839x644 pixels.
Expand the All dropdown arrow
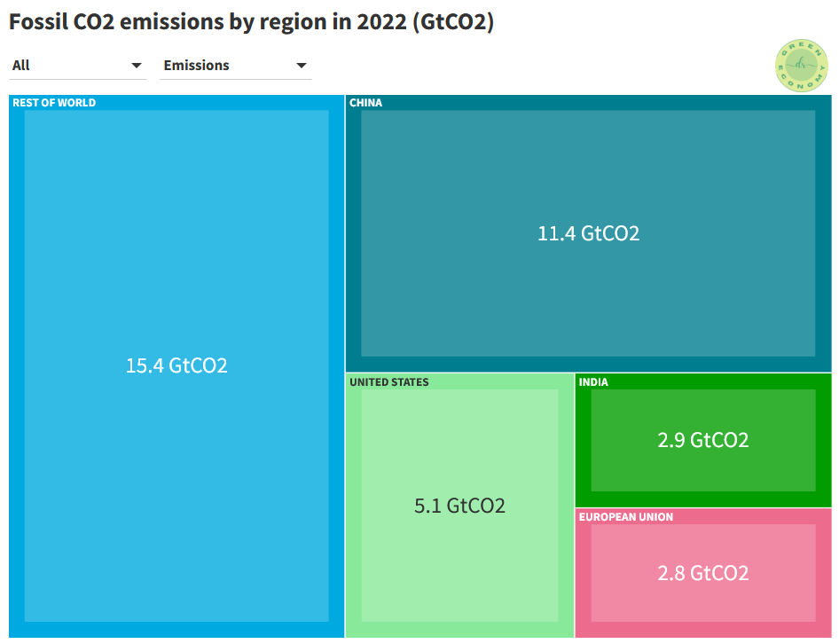[137, 66]
